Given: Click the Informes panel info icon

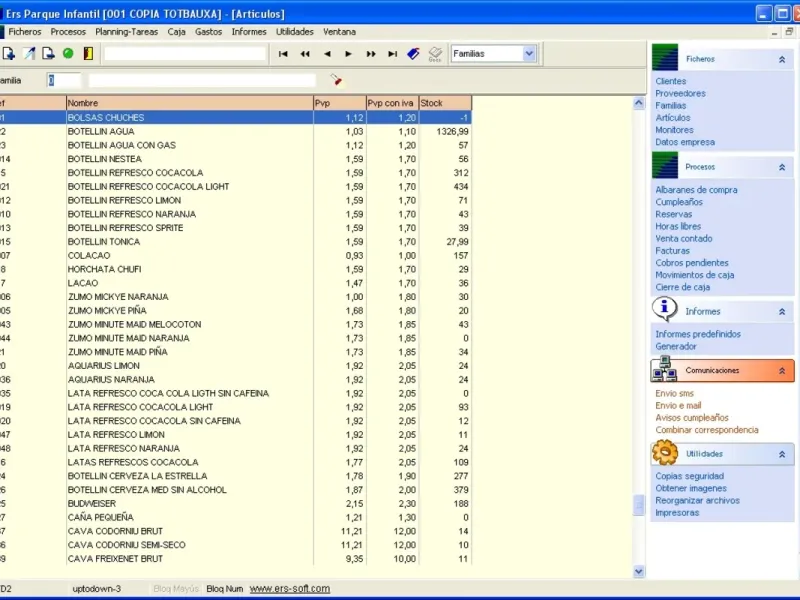Looking at the screenshot, I should pos(665,310).
